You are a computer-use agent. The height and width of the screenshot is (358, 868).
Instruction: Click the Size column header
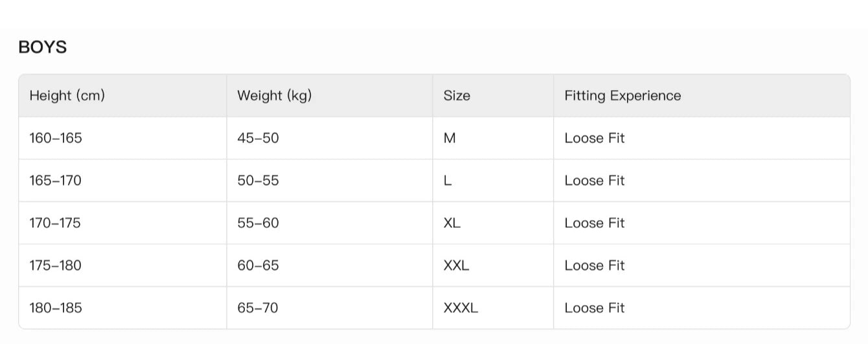[x=457, y=96]
